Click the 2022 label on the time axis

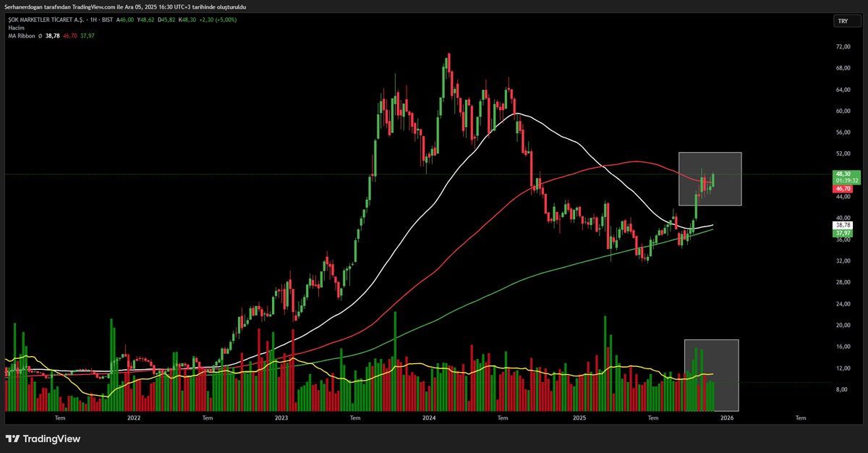[x=134, y=418]
